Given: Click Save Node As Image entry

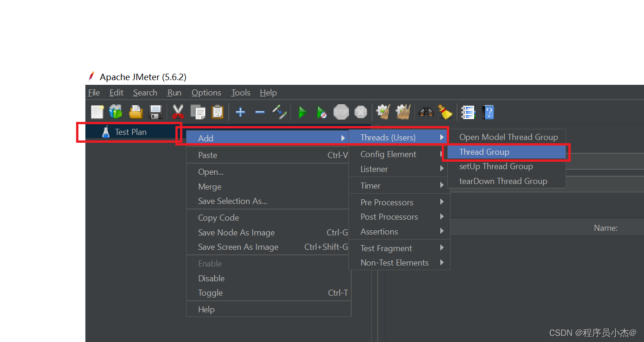Looking at the screenshot, I should [268, 233].
